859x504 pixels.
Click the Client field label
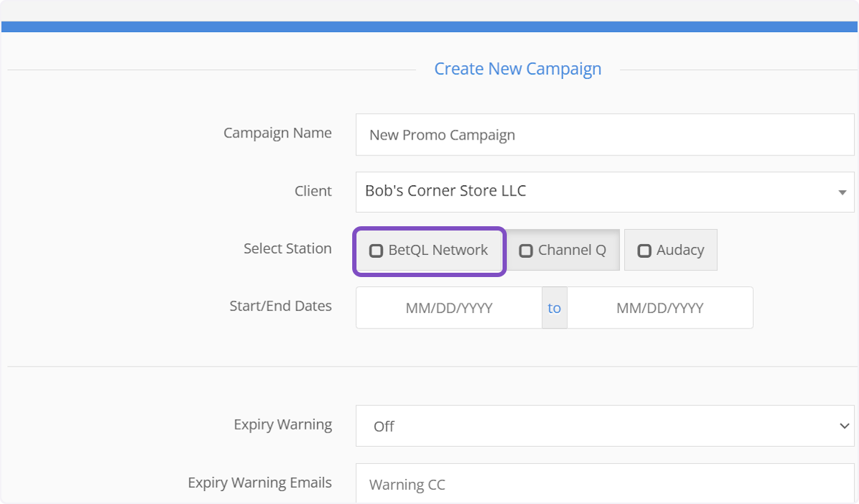pyautogui.click(x=313, y=191)
